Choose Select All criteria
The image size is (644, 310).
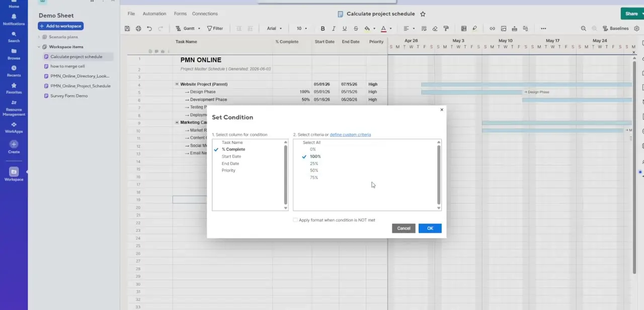coord(311,142)
